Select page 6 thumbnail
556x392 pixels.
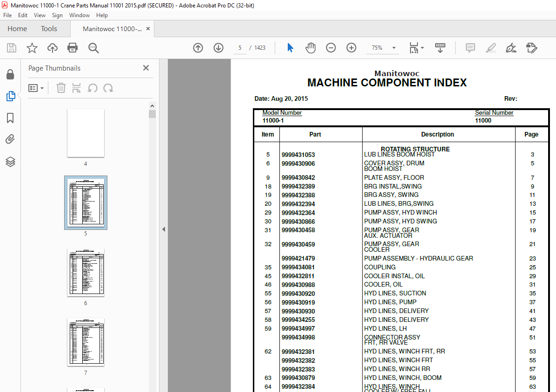pos(86,272)
